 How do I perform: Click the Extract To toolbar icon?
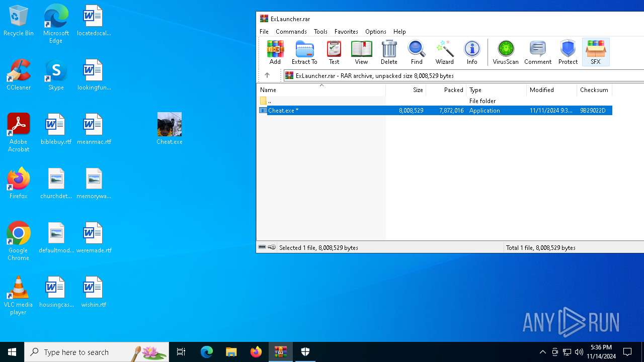pyautogui.click(x=304, y=52)
